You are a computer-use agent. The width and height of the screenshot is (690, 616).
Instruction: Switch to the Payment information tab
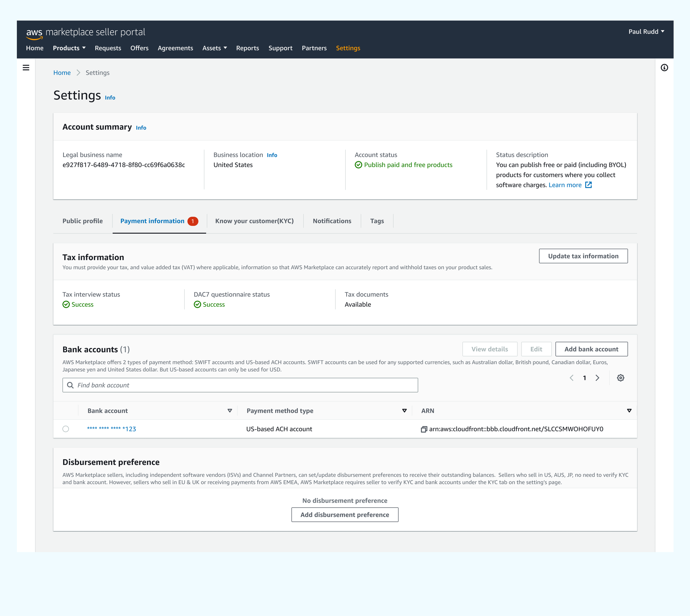pos(159,221)
